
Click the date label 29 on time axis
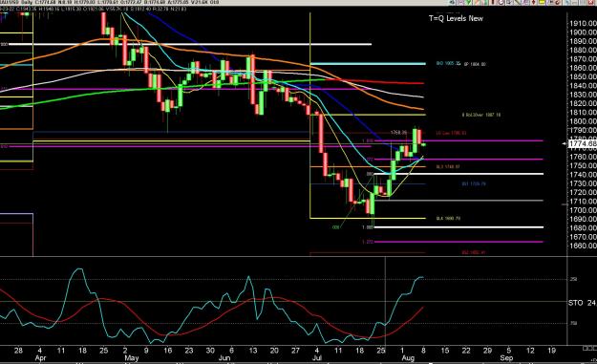point(487,351)
